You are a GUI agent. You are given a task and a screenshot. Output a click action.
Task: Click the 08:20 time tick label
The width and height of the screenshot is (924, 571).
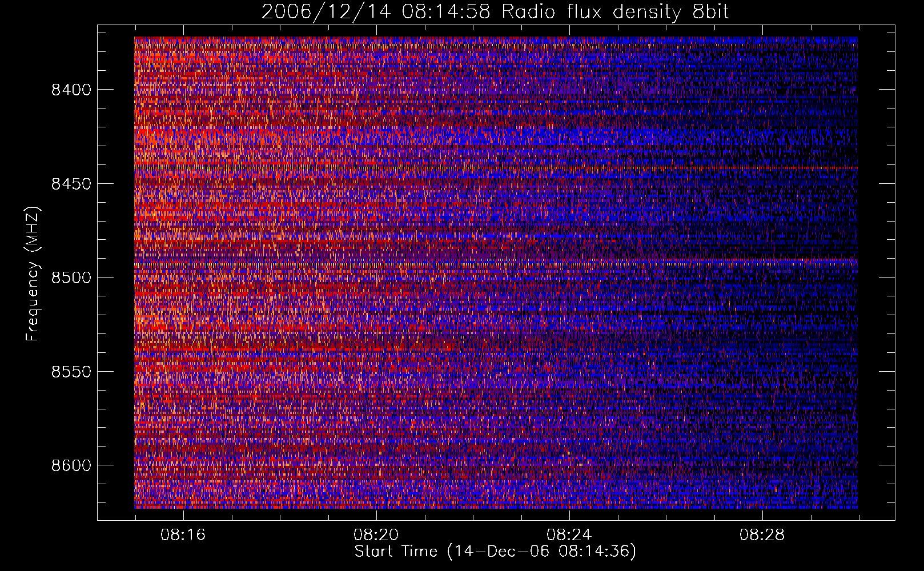point(376,535)
